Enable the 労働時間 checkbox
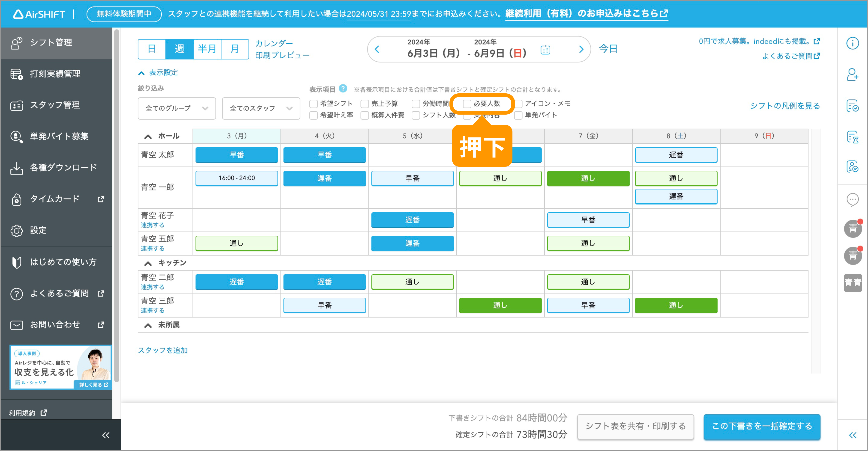Image resolution: width=868 pixels, height=451 pixels. click(x=416, y=104)
